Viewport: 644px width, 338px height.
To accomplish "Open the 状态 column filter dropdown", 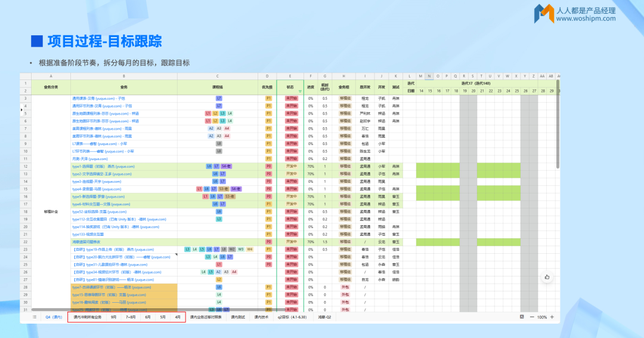I will point(299,91).
